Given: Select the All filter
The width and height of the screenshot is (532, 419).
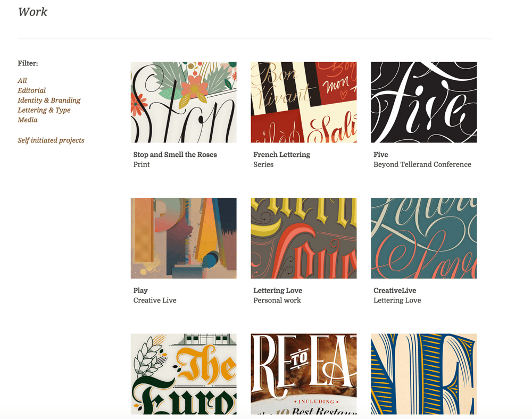Looking at the screenshot, I should 22,81.
